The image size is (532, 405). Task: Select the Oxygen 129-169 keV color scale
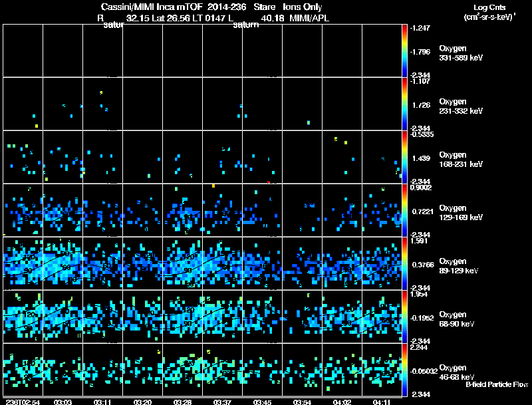406,211
